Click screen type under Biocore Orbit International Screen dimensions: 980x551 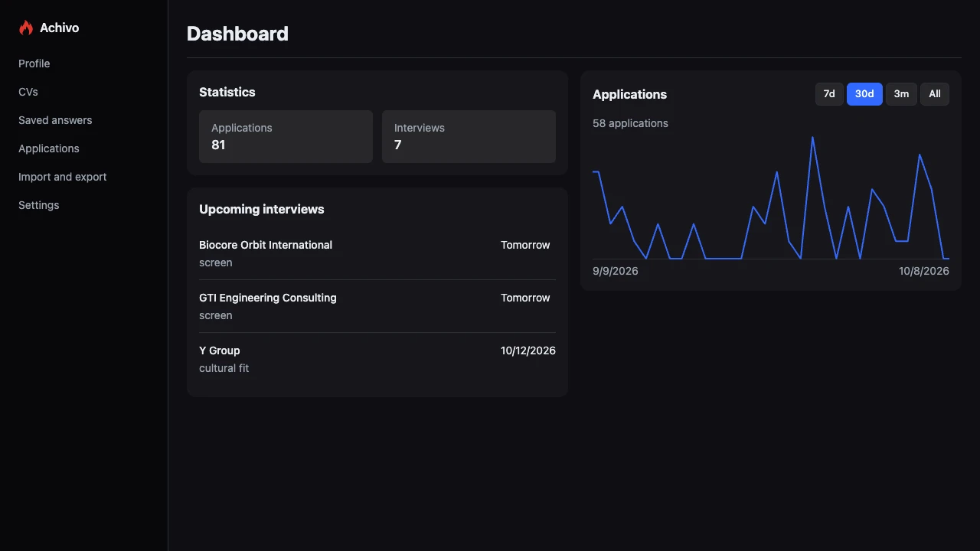click(216, 262)
